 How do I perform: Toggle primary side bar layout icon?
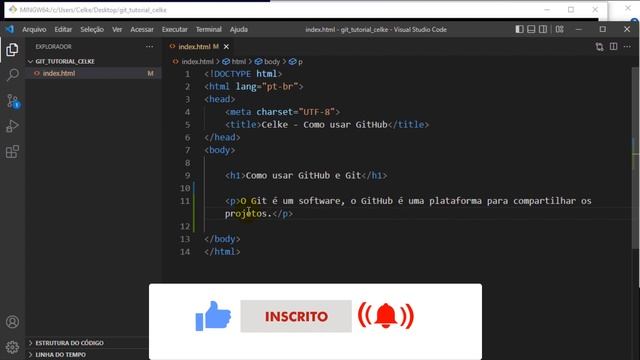(519, 29)
